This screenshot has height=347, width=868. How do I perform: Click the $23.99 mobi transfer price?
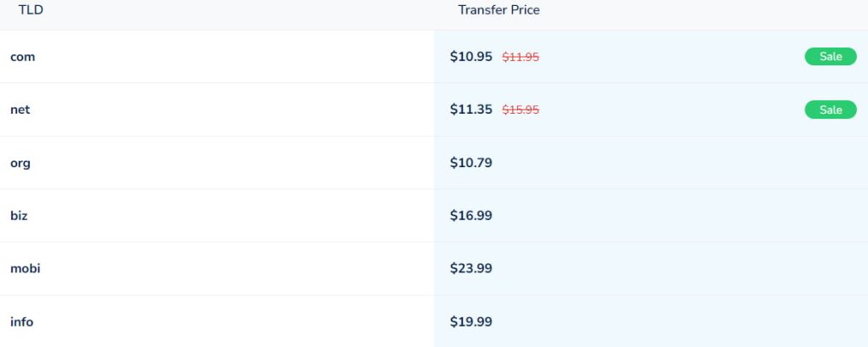pos(470,268)
